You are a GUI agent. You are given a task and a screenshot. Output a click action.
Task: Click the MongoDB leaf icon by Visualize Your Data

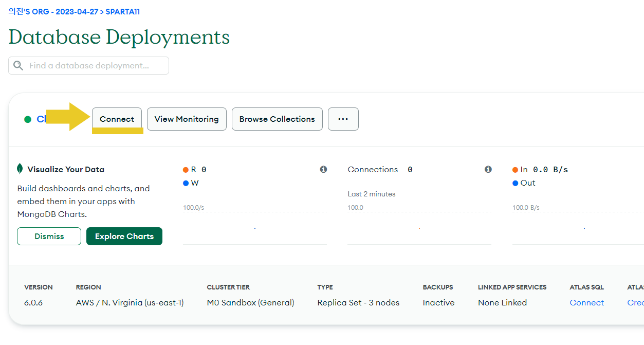click(20, 169)
